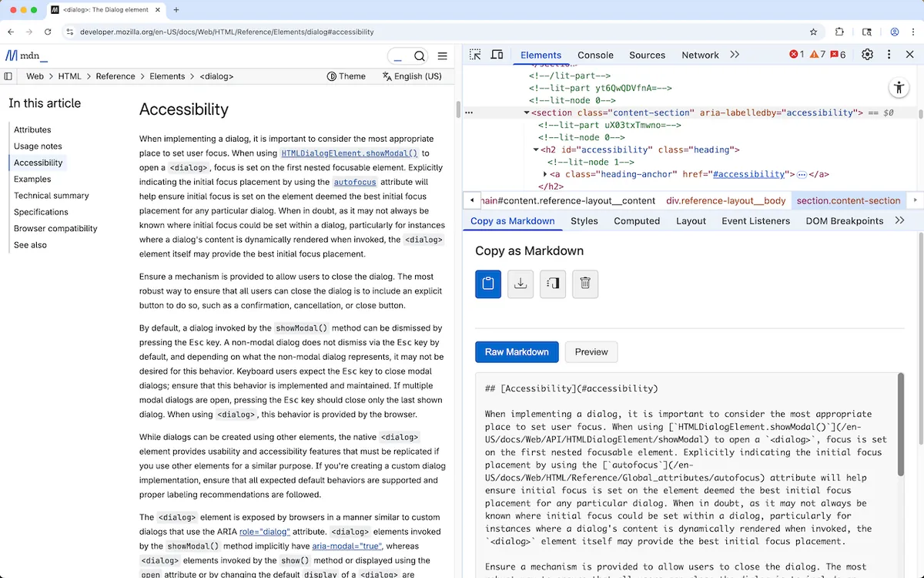Image resolution: width=924 pixels, height=578 pixels.
Task: Click the red error count indicator
Action: coord(796,55)
